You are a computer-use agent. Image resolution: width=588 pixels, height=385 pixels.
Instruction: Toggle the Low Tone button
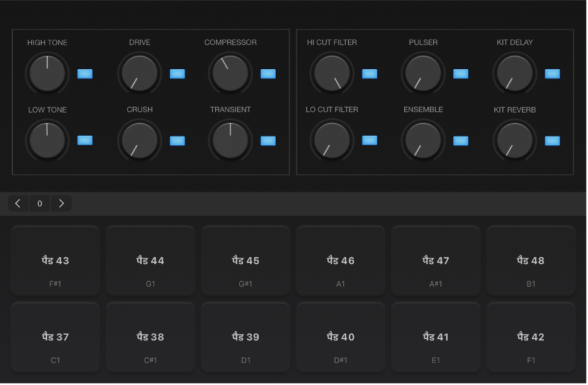pos(85,140)
